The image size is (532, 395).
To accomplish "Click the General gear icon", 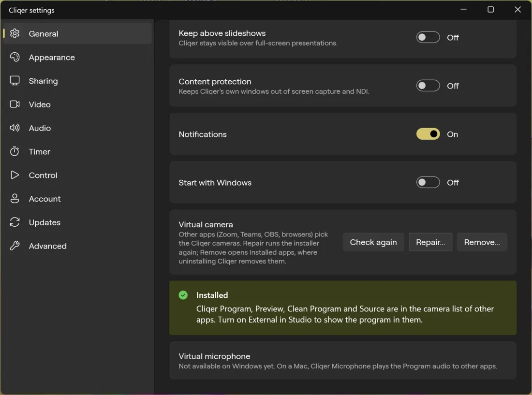I will tap(15, 33).
